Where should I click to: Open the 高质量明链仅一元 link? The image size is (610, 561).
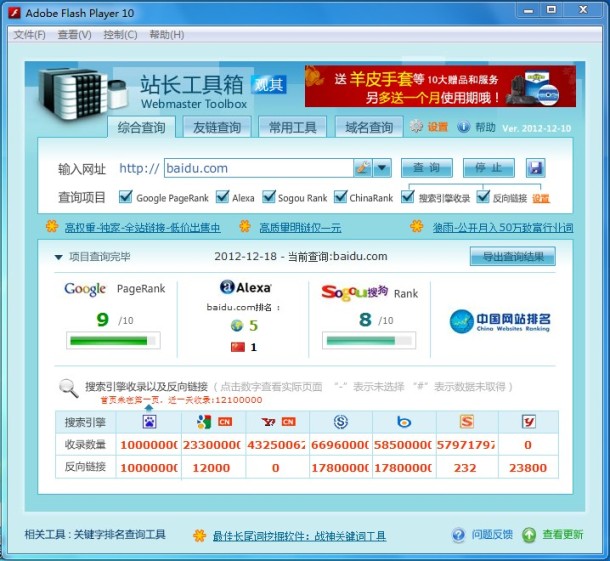click(300, 227)
